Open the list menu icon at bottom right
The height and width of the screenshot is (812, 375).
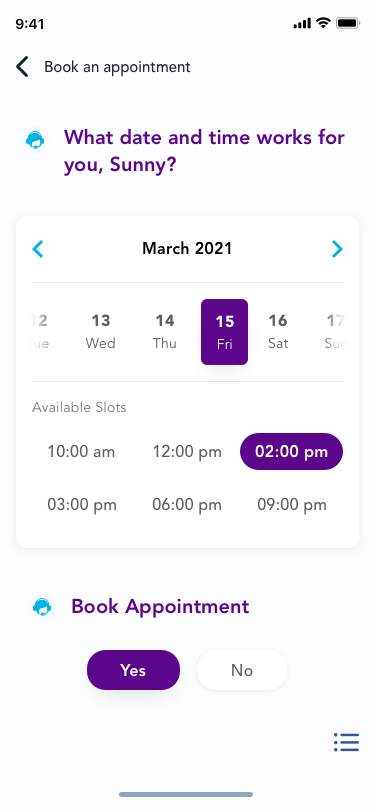tap(347, 742)
